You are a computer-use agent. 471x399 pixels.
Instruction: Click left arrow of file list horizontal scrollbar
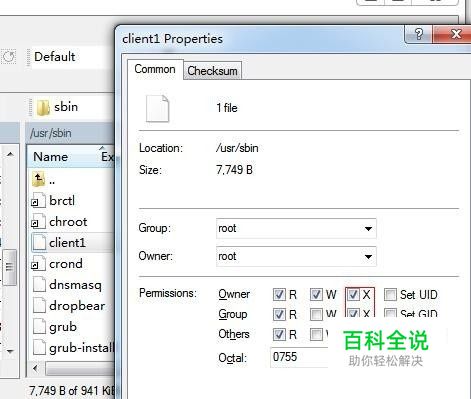point(36,369)
